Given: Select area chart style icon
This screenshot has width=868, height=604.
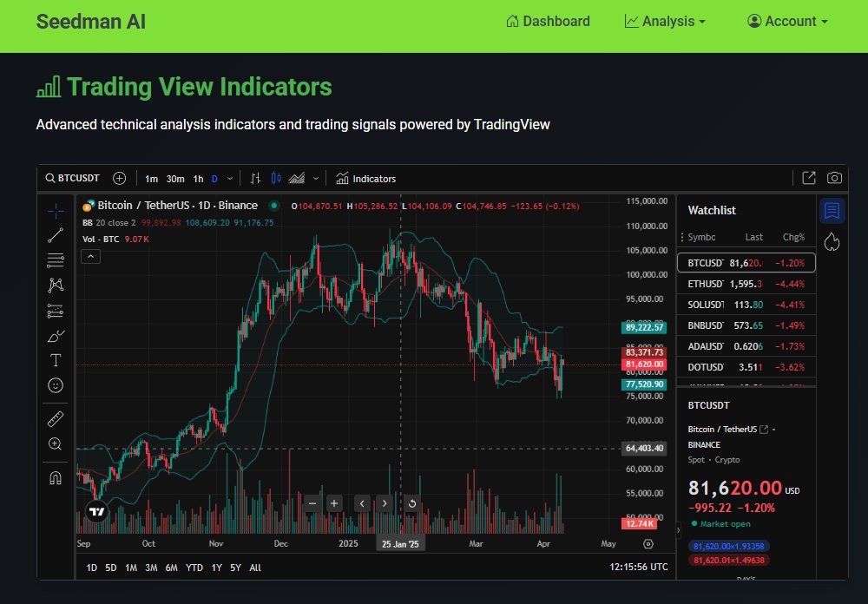Looking at the screenshot, I should 297,178.
